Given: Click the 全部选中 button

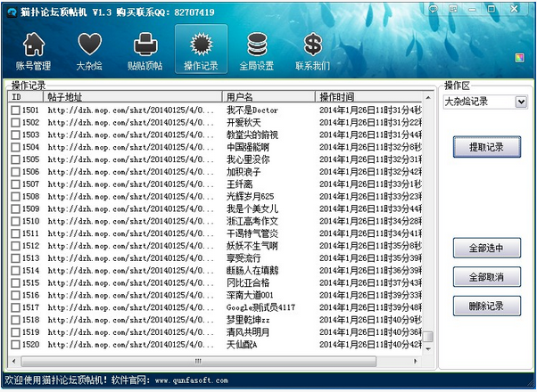Looking at the screenshot, I should tap(487, 248).
